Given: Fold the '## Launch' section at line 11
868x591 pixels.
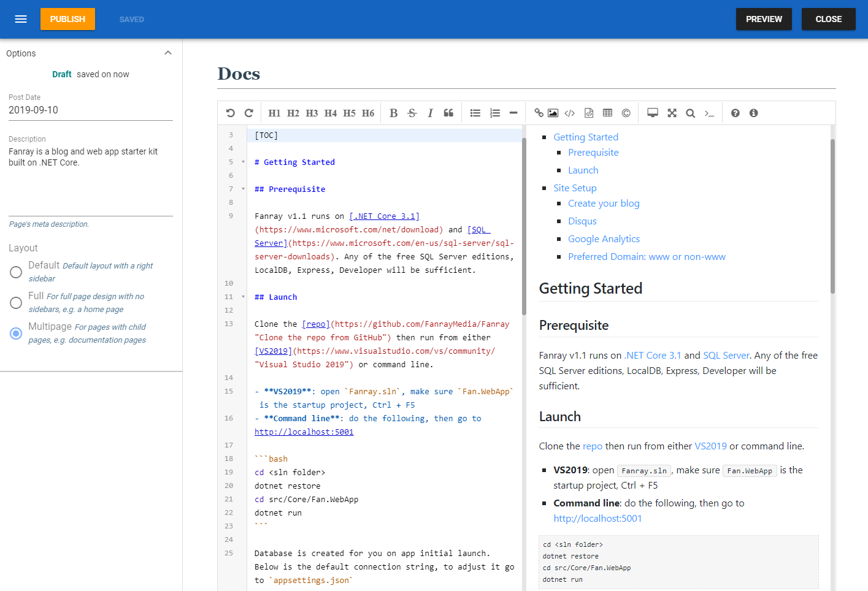Looking at the screenshot, I should pyautogui.click(x=243, y=297).
